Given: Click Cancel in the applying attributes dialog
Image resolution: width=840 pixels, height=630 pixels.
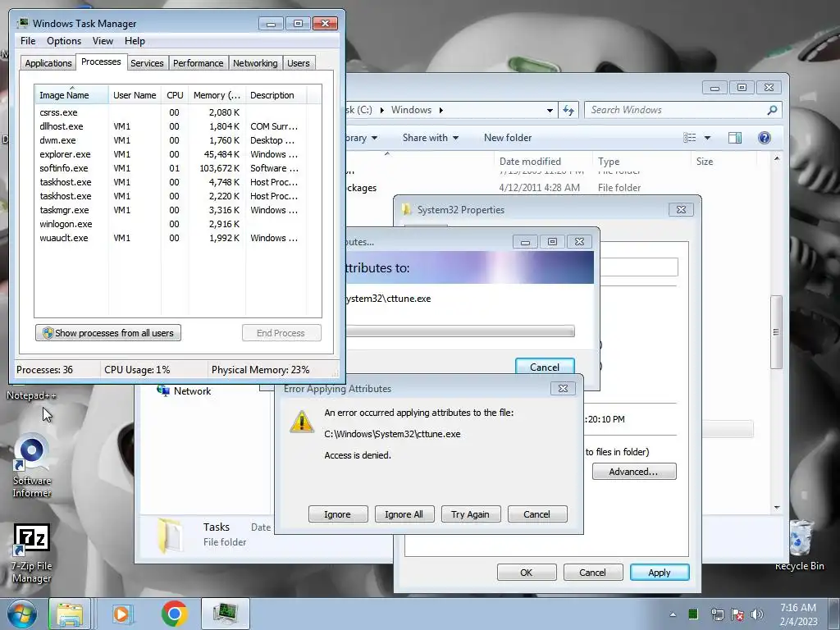Looking at the screenshot, I should pyautogui.click(x=545, y=367).
